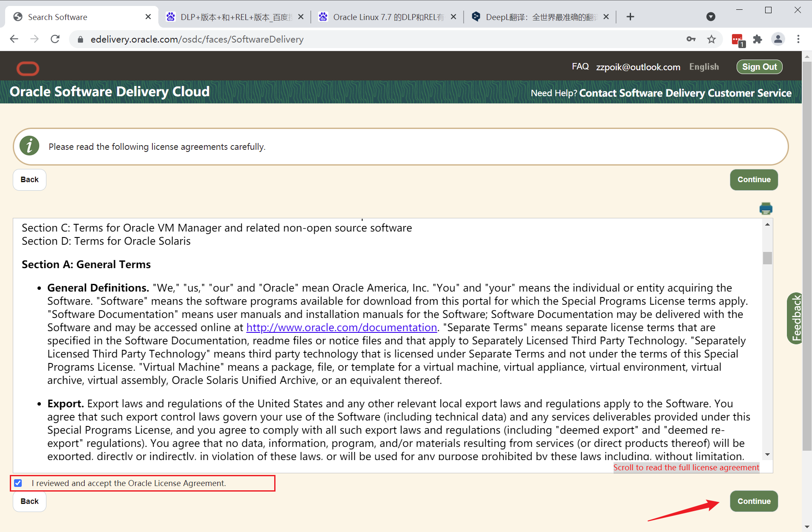Screen dimensions: 812x532
Task: Open the oracle.com/documentation link
Action: pyautogui.click(x=341, y=327)
